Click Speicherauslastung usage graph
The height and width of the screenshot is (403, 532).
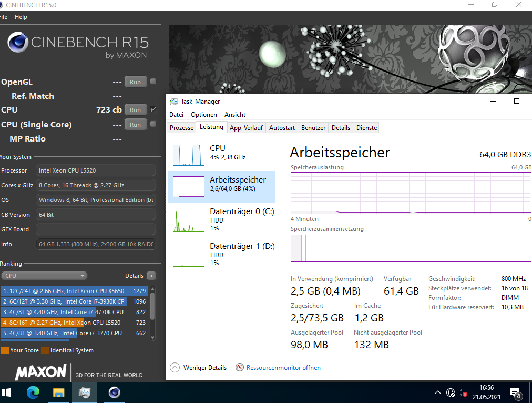[411, 193]
